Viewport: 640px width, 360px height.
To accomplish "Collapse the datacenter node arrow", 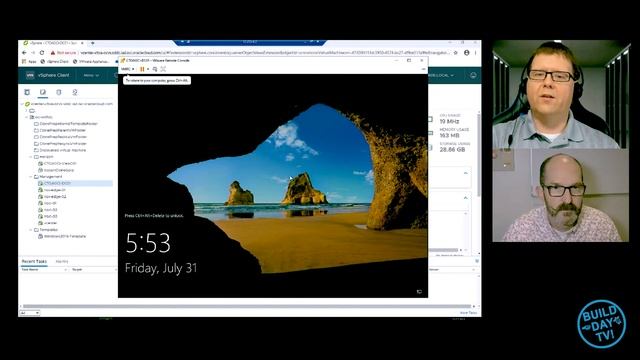I will 27,117.
